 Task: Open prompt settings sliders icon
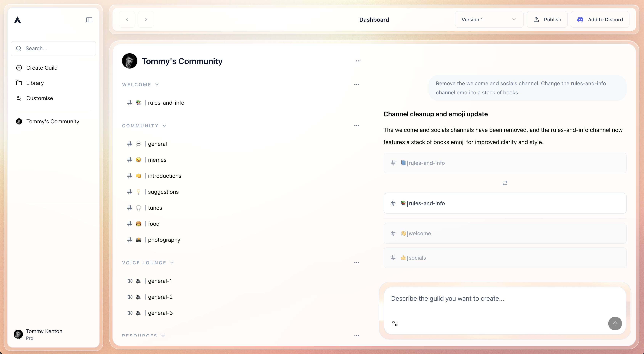(x=395, y=324)
